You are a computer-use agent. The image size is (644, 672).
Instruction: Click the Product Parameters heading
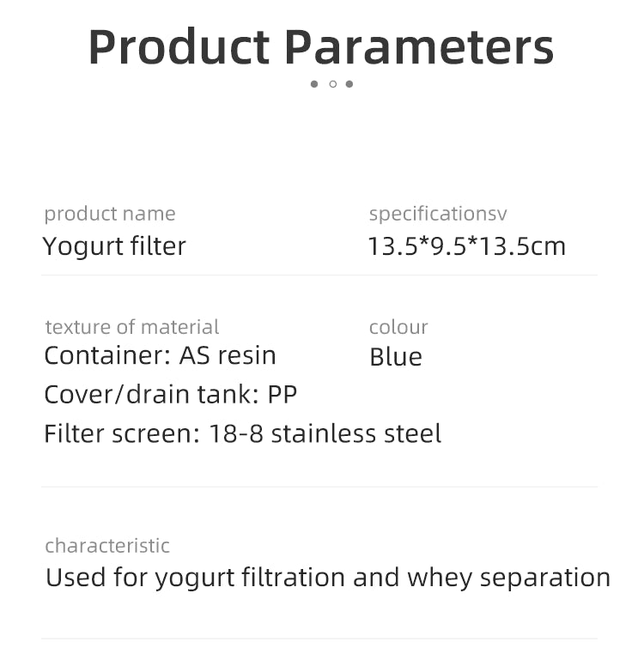pyautogui.click(x=321, y=47)
